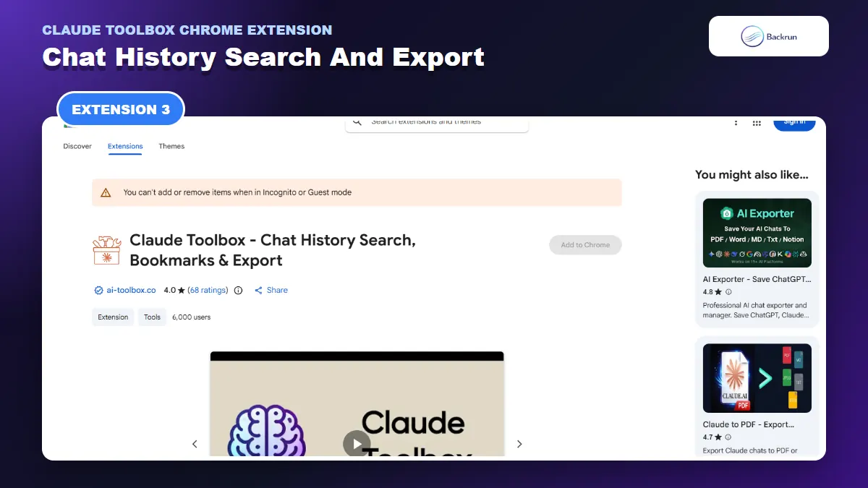Image resolution: width=868 pixels, height=488 pixels.
Task: Open the Google apps grid
Action: pos(757,123)
